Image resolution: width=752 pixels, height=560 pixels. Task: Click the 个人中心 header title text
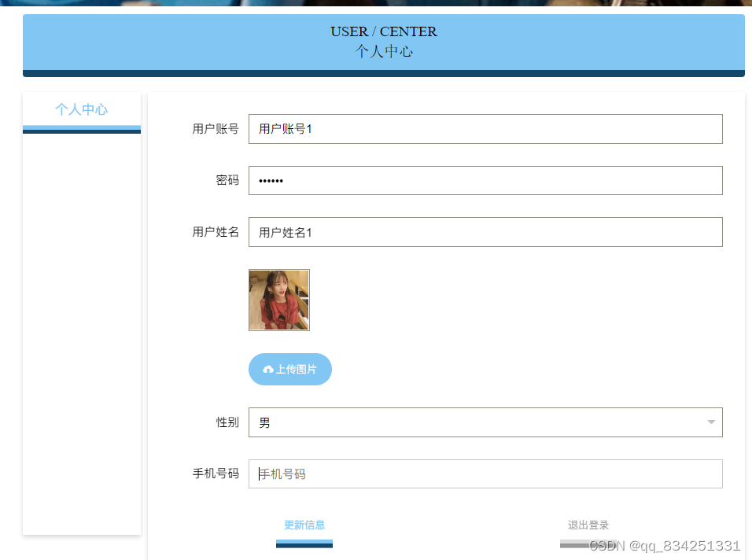click(384, 51)
